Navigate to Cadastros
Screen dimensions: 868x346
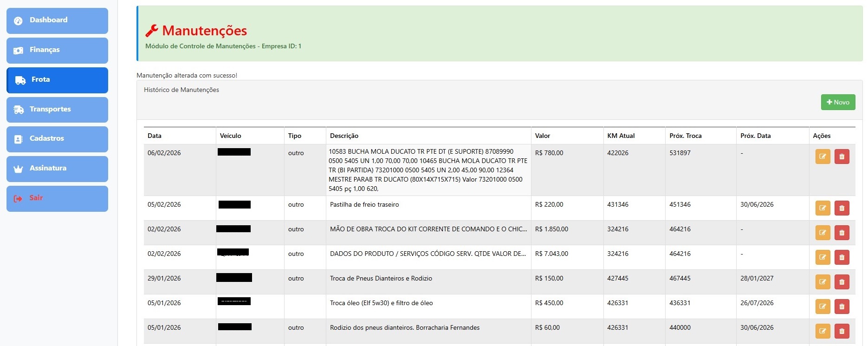[x=57, y=139]
